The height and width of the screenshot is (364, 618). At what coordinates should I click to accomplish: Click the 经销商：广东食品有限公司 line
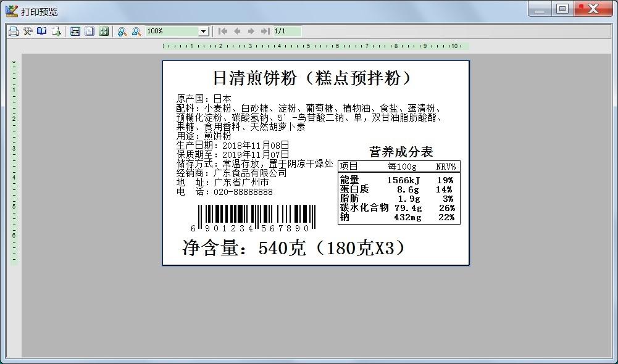pyautogui.click(x=232, y=173)
